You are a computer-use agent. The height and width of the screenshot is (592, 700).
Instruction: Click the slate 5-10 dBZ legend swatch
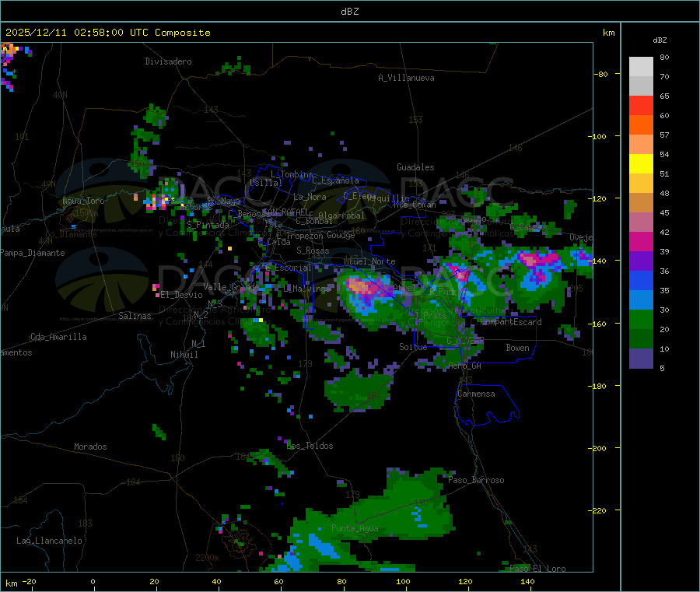(x=641, y=359)
